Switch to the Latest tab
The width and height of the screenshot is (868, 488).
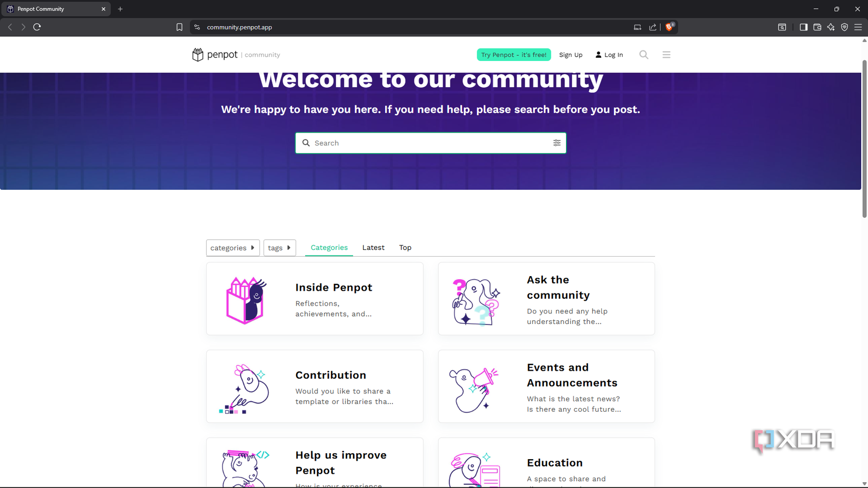coord(373,247)
